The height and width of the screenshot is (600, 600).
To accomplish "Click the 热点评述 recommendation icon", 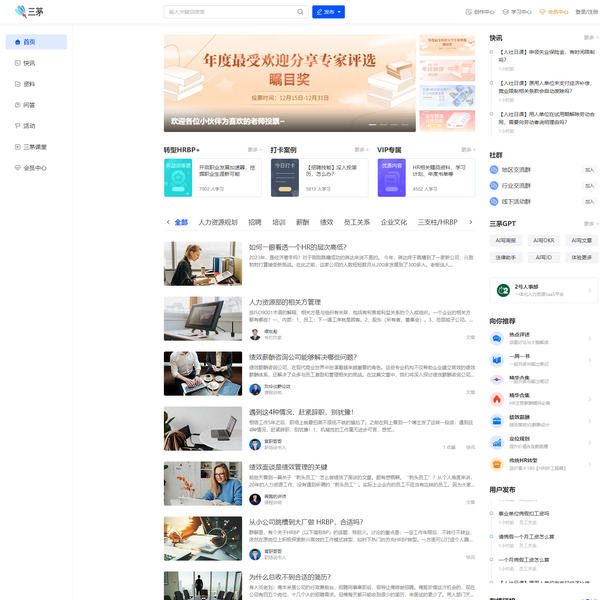I will (x=496, y=339).
